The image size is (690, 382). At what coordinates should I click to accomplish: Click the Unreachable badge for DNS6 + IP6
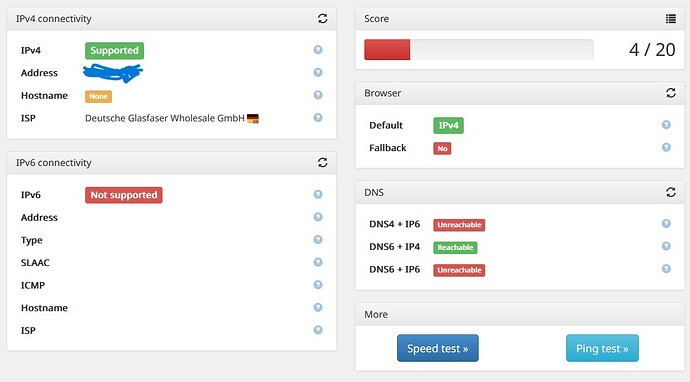[459, 270]
